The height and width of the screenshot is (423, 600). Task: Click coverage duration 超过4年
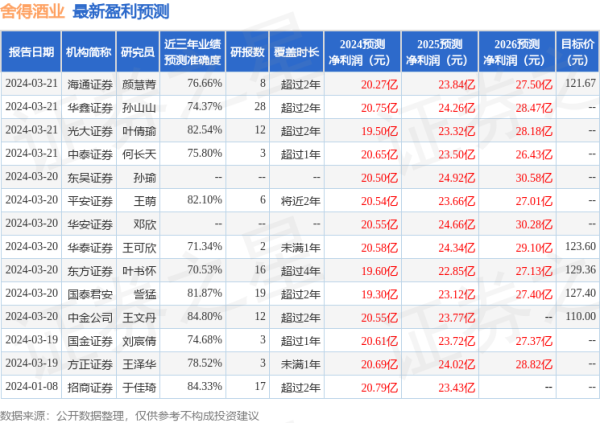click(301, 271)
